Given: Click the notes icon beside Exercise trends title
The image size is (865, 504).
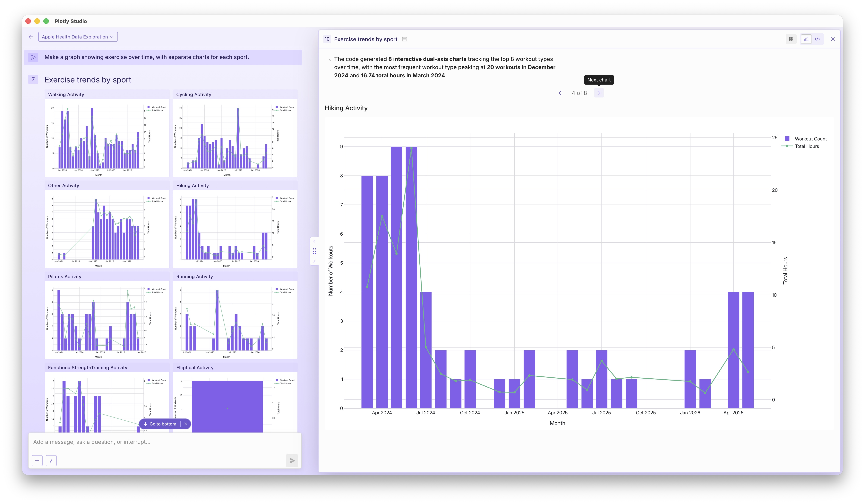Looking at the screenshot, I should 405,39.
